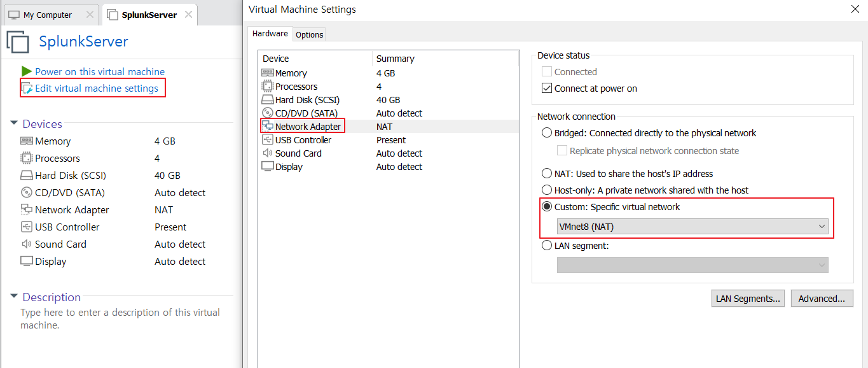Click the SplunkServer VM title icon
868x368 pixels.
coord(18,42)
